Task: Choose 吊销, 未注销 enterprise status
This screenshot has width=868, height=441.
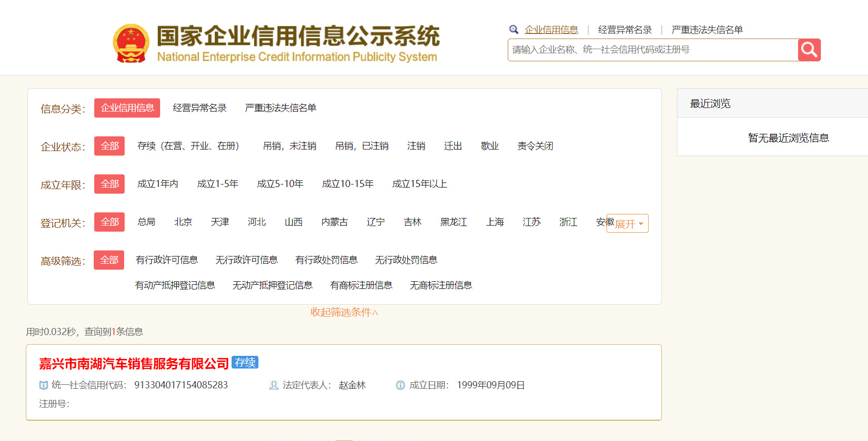Action: pos(289,146)
